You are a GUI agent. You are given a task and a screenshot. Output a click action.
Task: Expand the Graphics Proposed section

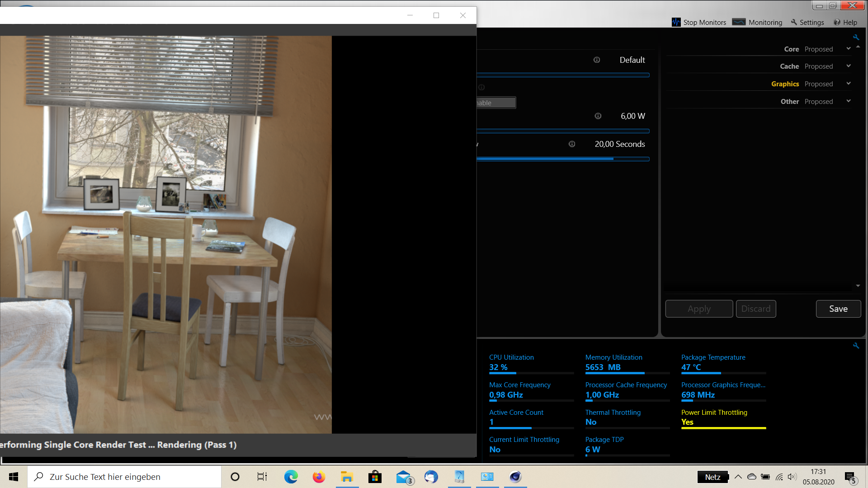point(849,84)
